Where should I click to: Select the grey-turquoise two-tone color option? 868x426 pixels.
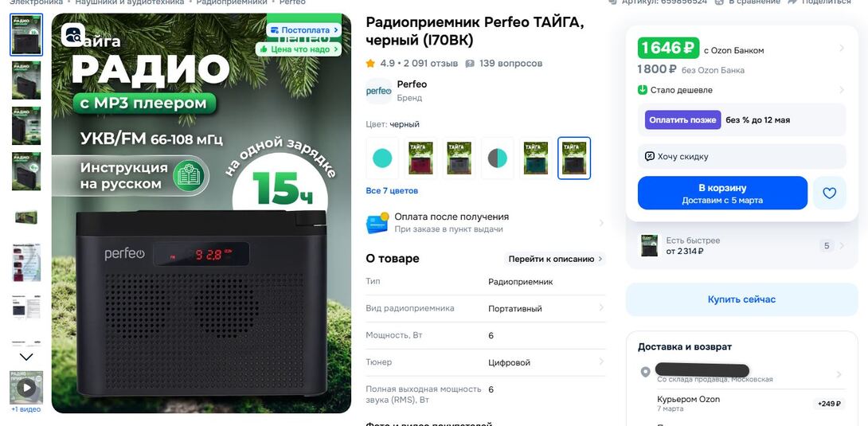tap(498, 158)
